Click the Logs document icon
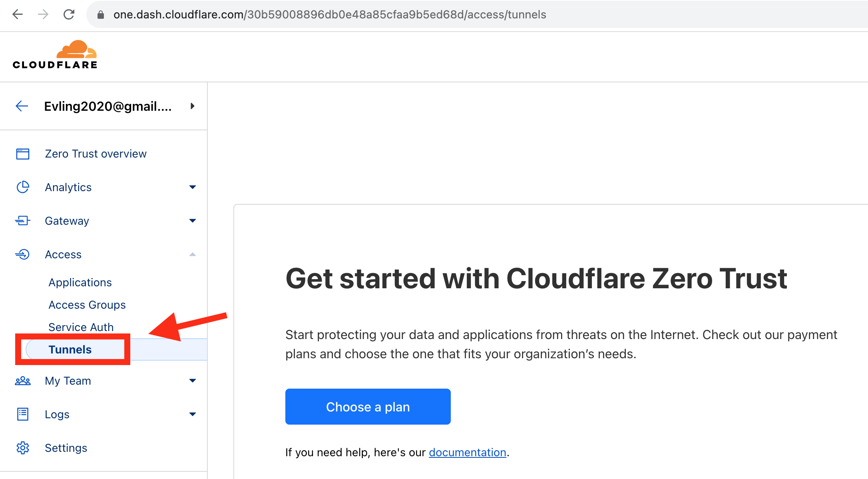This screenshot has height=479, width=868. coord(23,414)
